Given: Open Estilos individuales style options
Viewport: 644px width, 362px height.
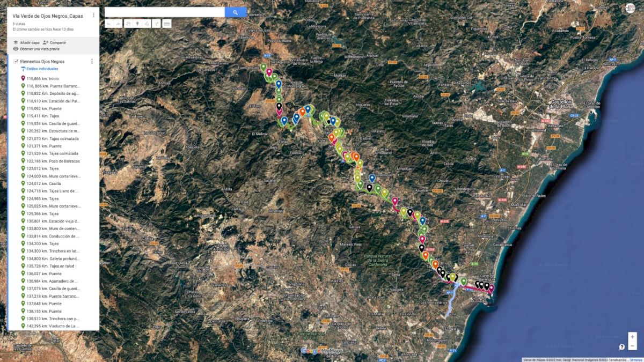Looking at the screenshot, I should pos(39,69).
